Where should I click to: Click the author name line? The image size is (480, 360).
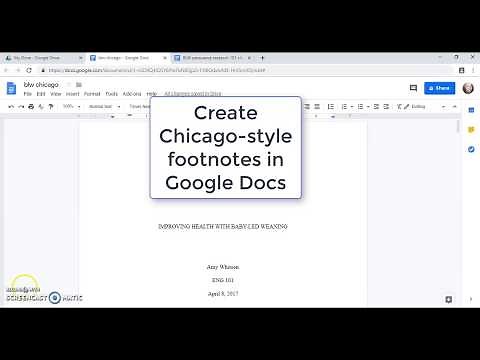(x=223, y=267)
